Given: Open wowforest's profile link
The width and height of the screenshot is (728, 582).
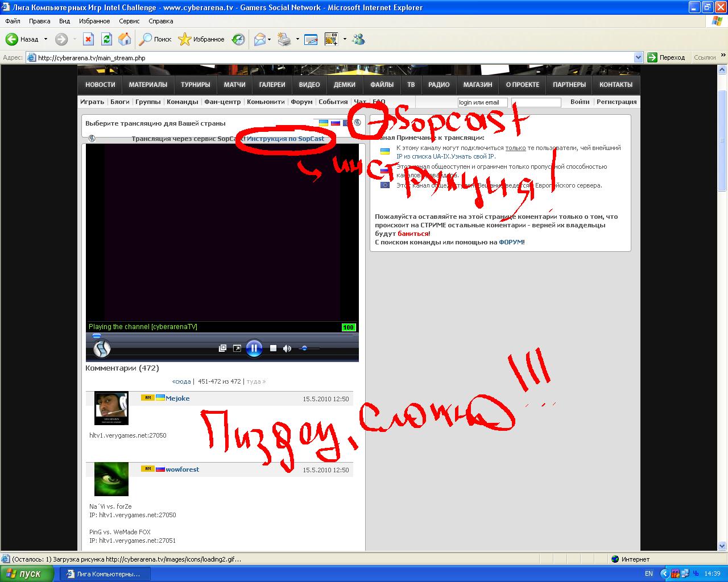Looking at the screenshot, I should pyautogui.click(x=183, y=469).
